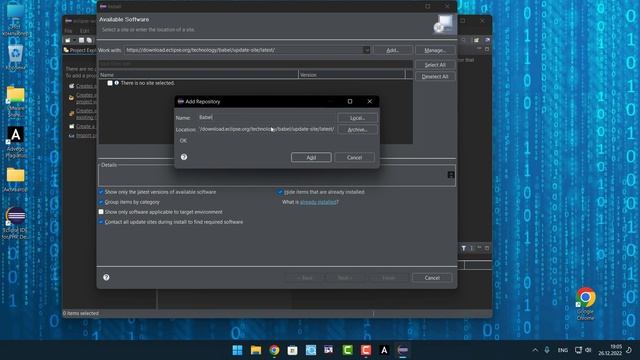Open the clock and date display
640x360 pixels.
(x=610, y=350)
